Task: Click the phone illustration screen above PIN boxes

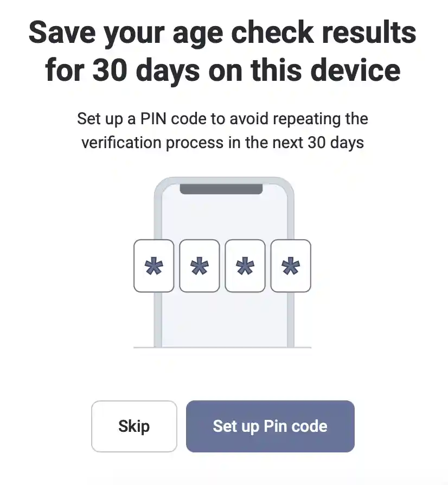Action: pos(224,216)
